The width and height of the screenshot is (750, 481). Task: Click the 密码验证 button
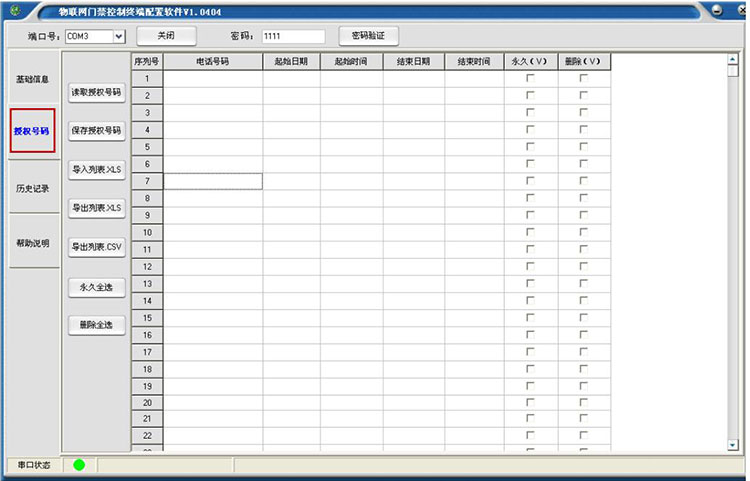coord(369,36)
